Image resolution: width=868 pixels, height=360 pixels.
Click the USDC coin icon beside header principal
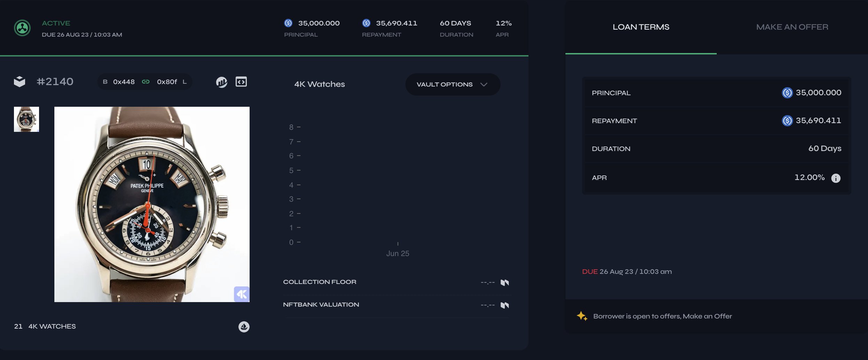(x=288, y=23)
